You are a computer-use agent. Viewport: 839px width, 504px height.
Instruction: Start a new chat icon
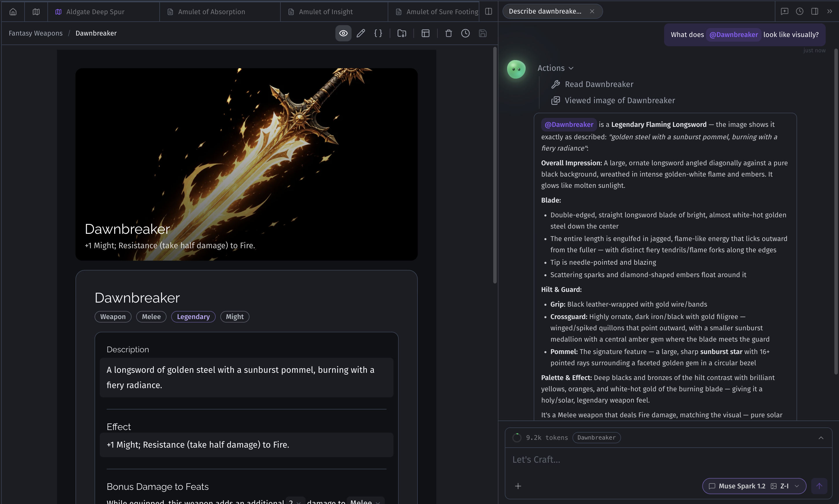pyautogui.click(x=784, y=12)
